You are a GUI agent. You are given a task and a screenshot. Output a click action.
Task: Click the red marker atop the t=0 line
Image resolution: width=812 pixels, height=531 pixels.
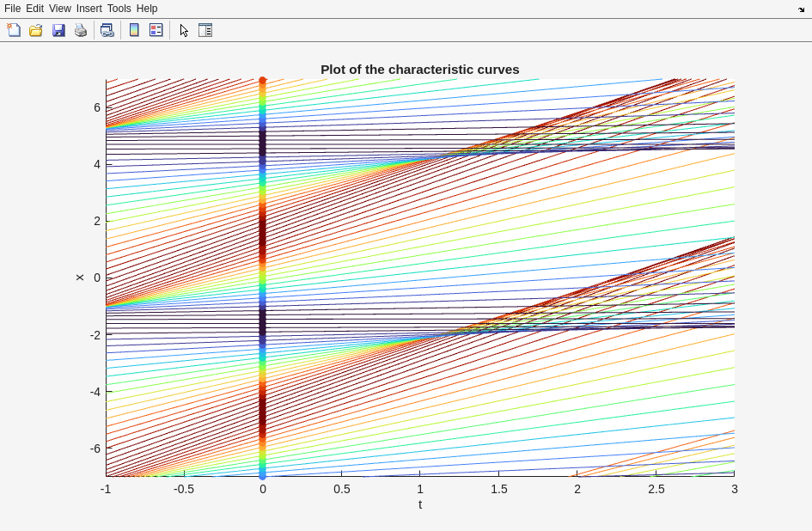263,81
